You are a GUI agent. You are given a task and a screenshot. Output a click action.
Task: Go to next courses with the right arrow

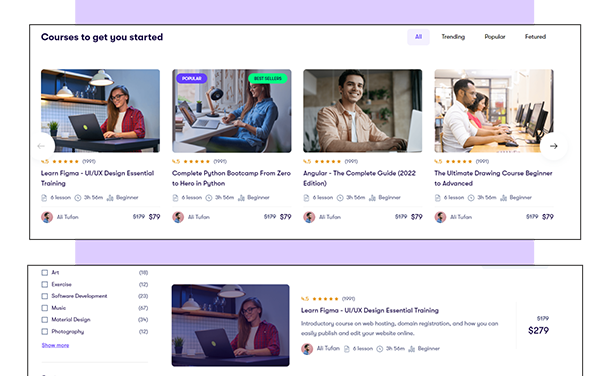click(x=553, y=146)
